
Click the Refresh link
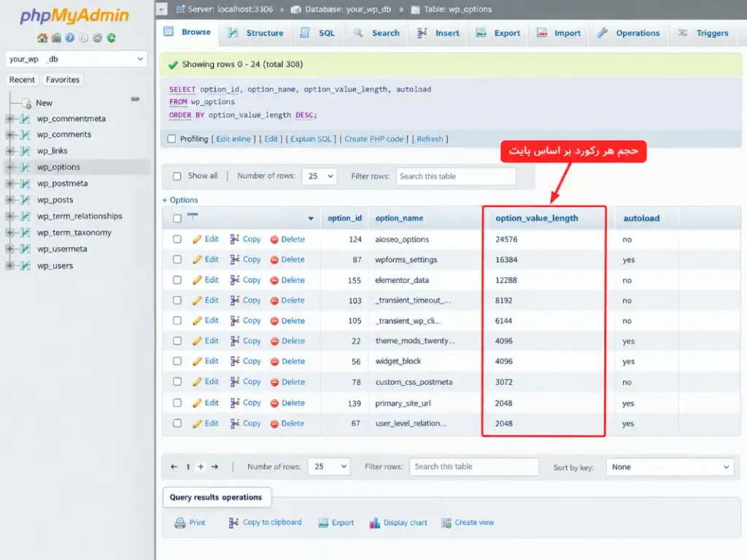coord(430,139)
